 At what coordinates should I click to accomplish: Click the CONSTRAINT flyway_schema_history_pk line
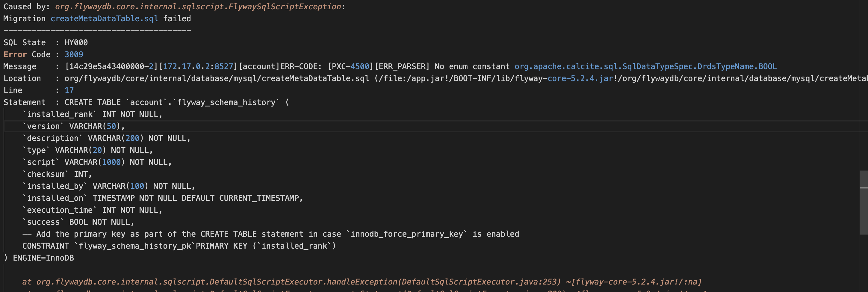[179, 246]
